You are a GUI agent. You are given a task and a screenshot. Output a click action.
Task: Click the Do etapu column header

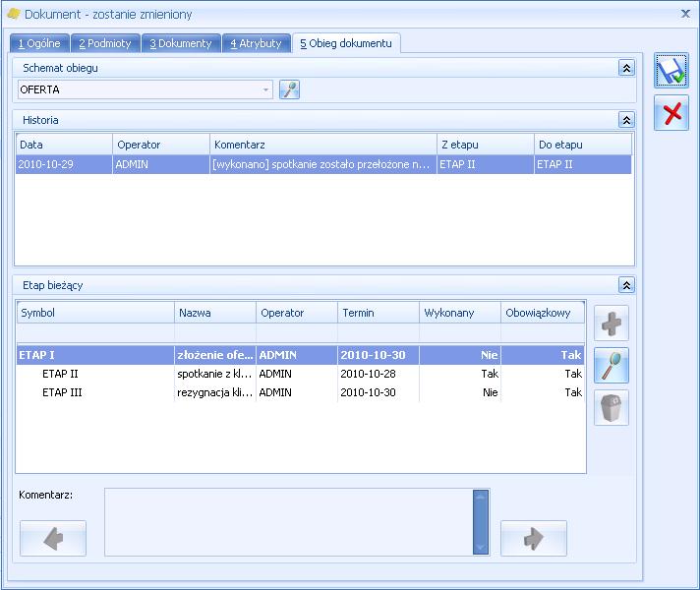click(x=583, y=145)
